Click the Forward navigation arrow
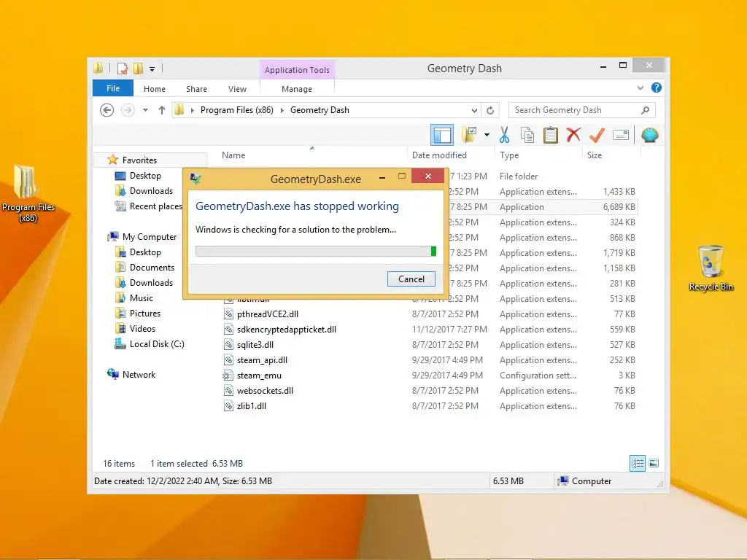Screen dimensions: 747x560 pyautogui.click(x=127, y=110)
